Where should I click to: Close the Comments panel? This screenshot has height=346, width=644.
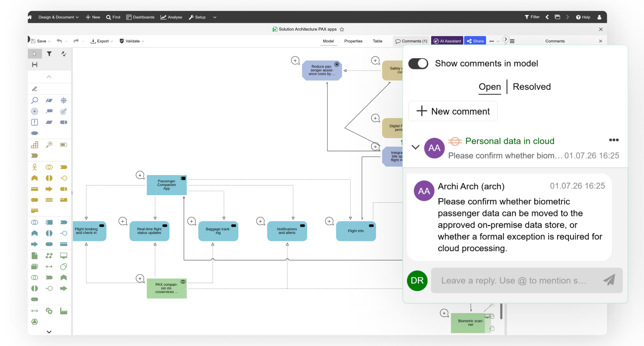click(x=600, y=41)
